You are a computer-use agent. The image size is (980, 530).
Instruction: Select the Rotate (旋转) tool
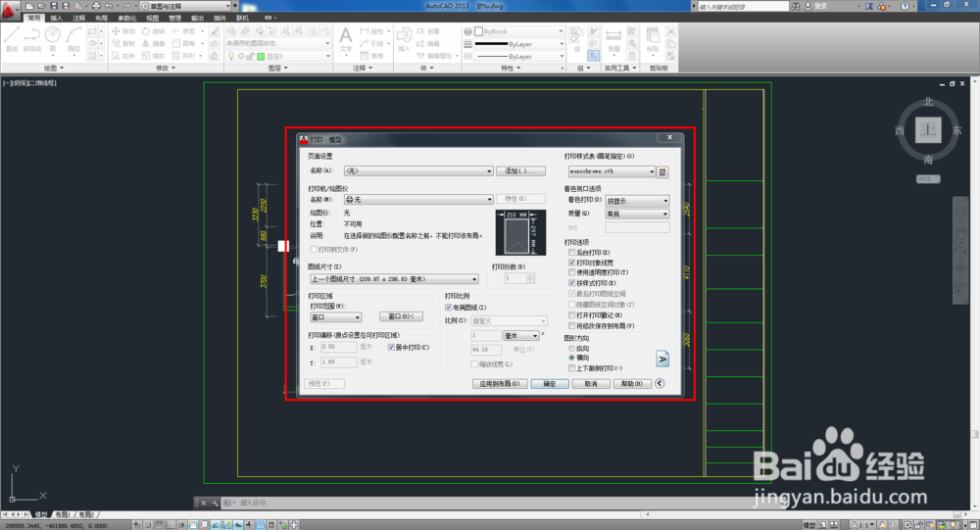pyautogui.click(x=154, y=31)
